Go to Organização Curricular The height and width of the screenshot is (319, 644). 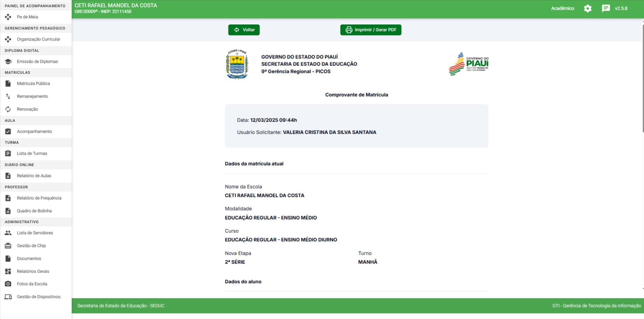(38, 39)
